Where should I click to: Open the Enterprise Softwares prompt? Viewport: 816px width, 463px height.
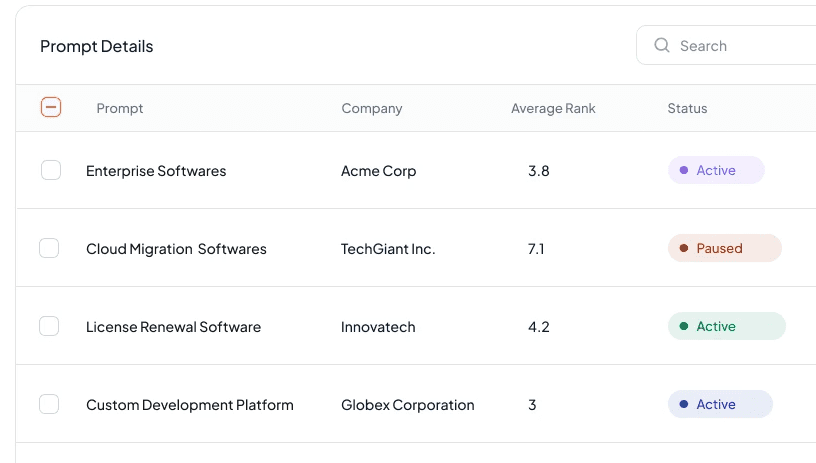[156, 171]
